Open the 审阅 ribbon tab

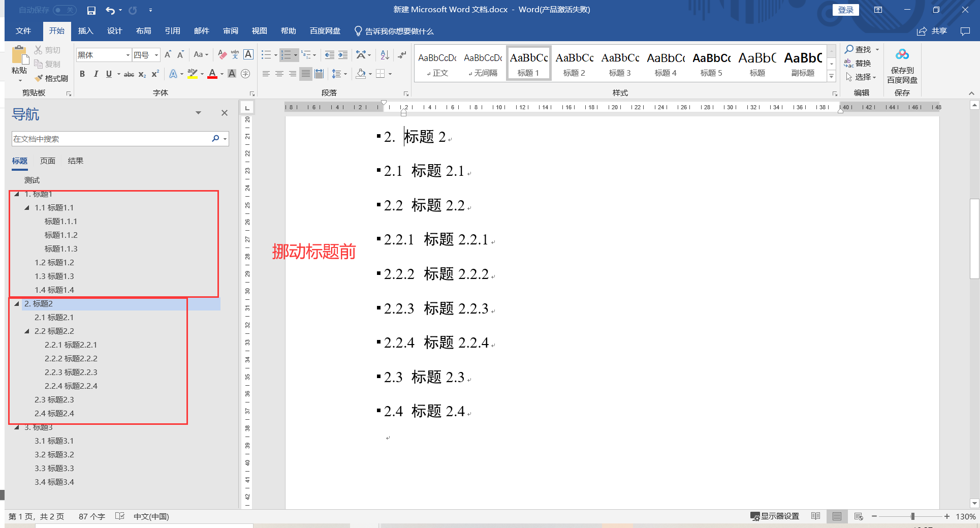pos(231,31)
